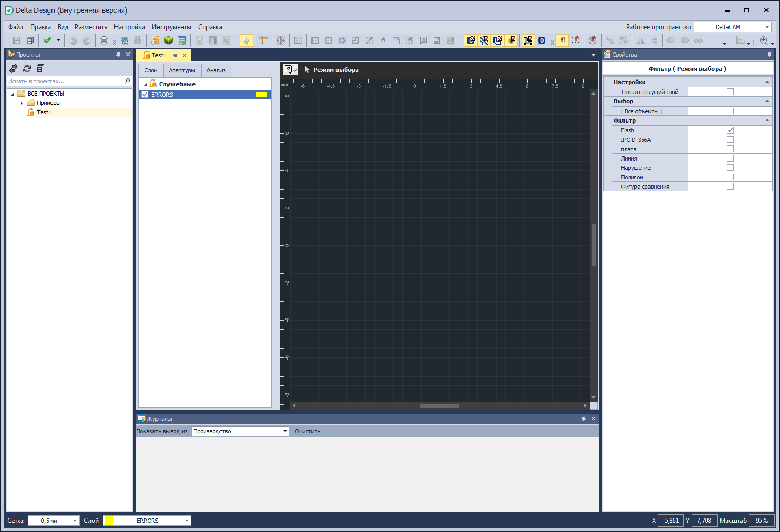Click the grid magnet snap icon
The image size is (780, 532).
pos(576,41)
